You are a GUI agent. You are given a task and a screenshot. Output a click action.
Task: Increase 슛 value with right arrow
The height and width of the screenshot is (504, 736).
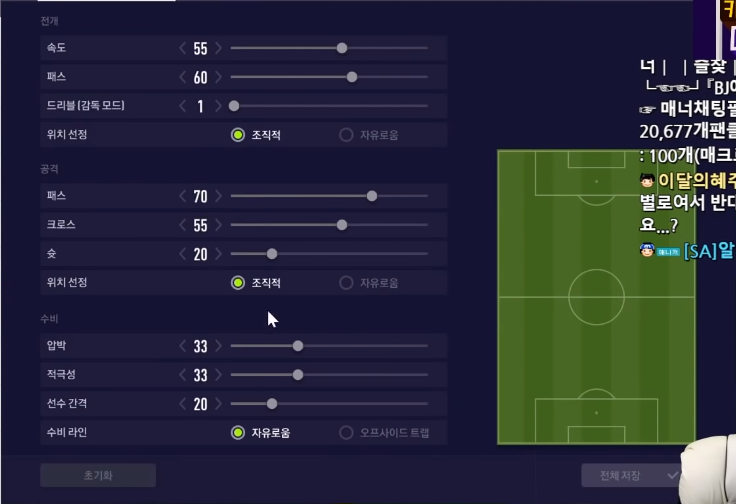(x=219, y=254)
